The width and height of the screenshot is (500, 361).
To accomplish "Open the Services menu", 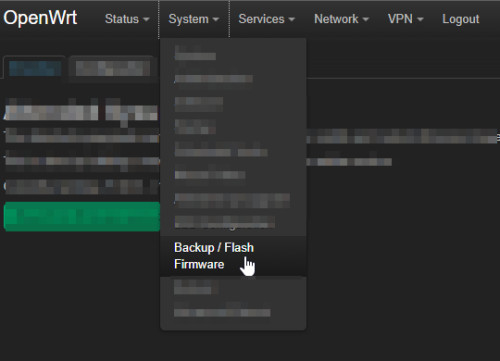I will coord(267,19).
